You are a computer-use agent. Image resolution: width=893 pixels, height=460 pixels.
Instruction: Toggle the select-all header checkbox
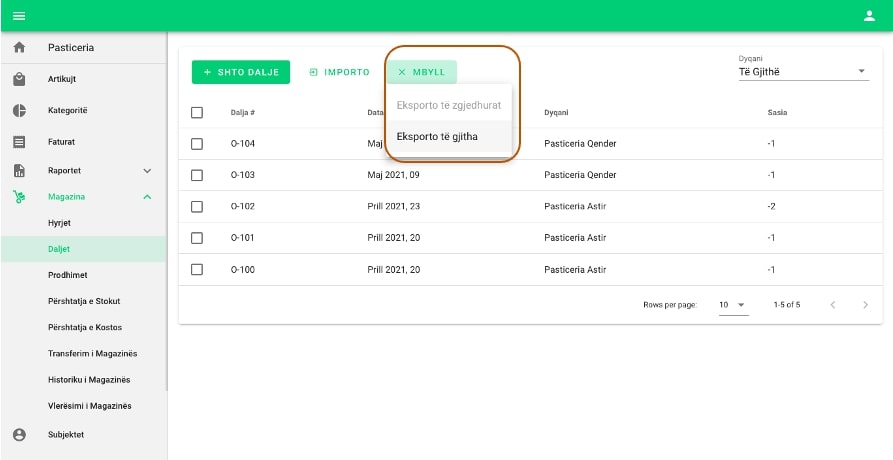click(x=197, y=112)
